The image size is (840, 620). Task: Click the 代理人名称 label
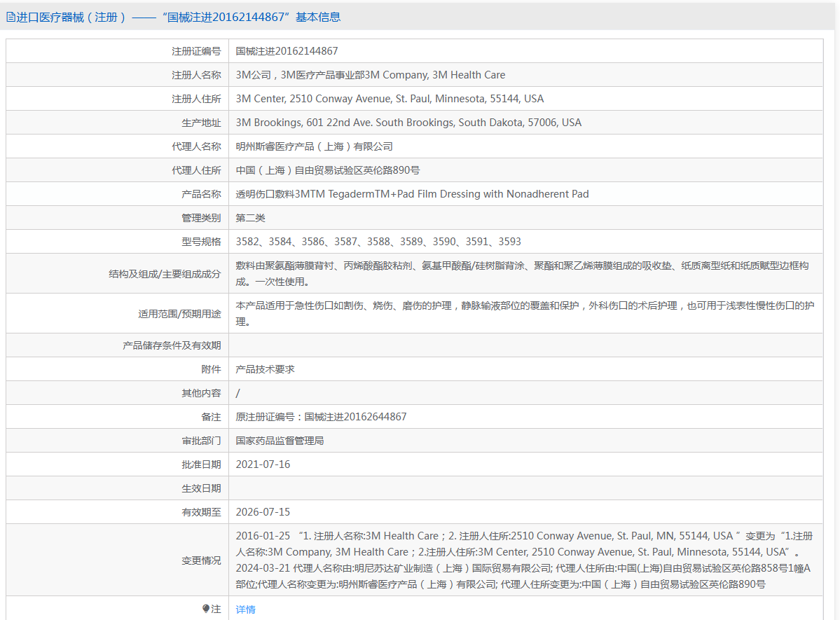[196, 146]
